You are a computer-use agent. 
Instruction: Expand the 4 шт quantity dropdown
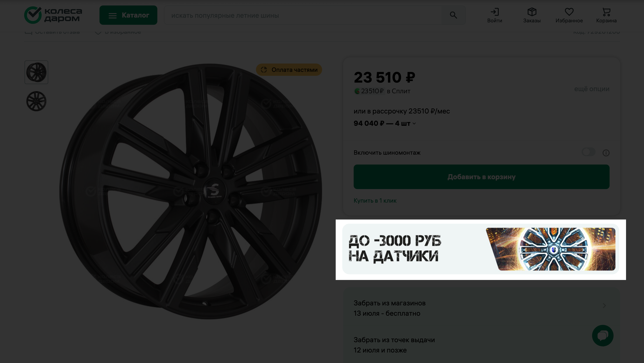point(414,124)
